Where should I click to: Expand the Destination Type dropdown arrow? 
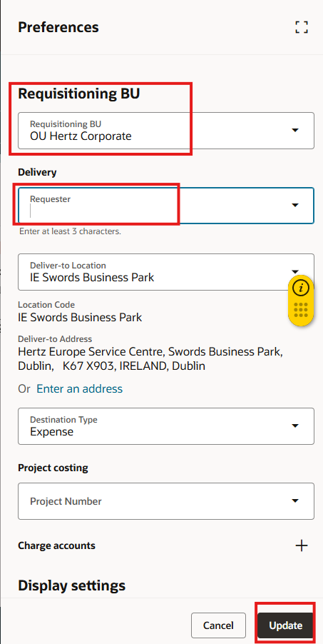(x=294, y=426)
